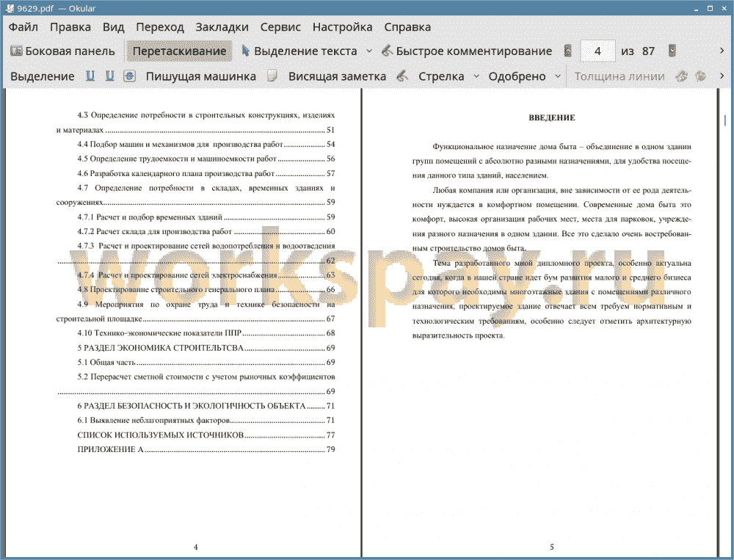Switch to Выделение текста selection tool
This screenshot has height=560, width=734.
(299, 51)
